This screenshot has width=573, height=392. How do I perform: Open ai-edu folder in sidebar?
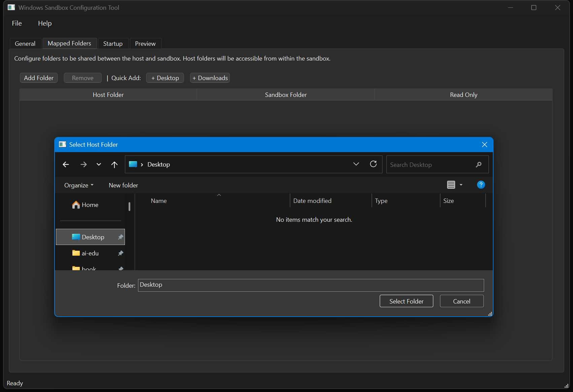[90, 253]
